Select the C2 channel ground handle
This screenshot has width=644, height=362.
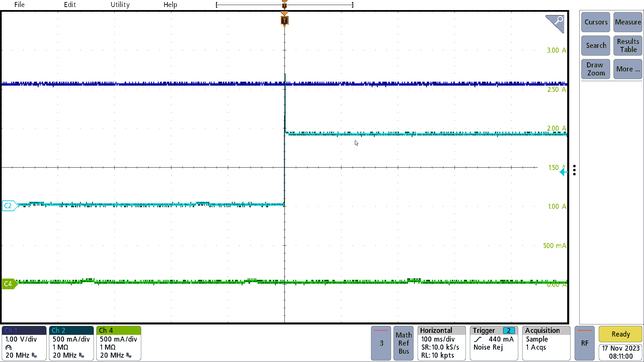[10, 205]
